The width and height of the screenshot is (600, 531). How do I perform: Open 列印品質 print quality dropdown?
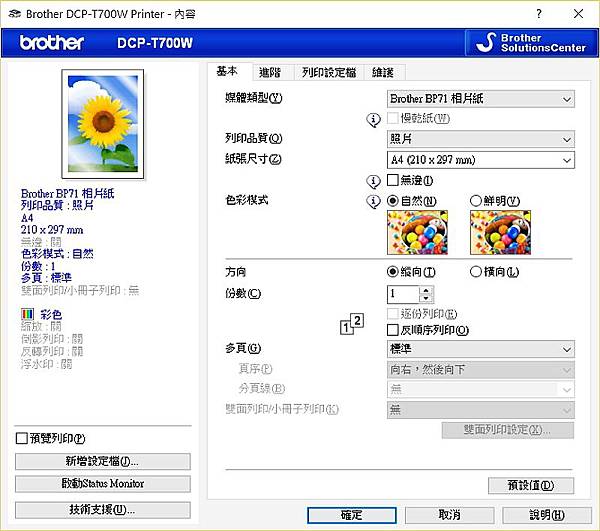pyautogui.click(x=481, y=139)
